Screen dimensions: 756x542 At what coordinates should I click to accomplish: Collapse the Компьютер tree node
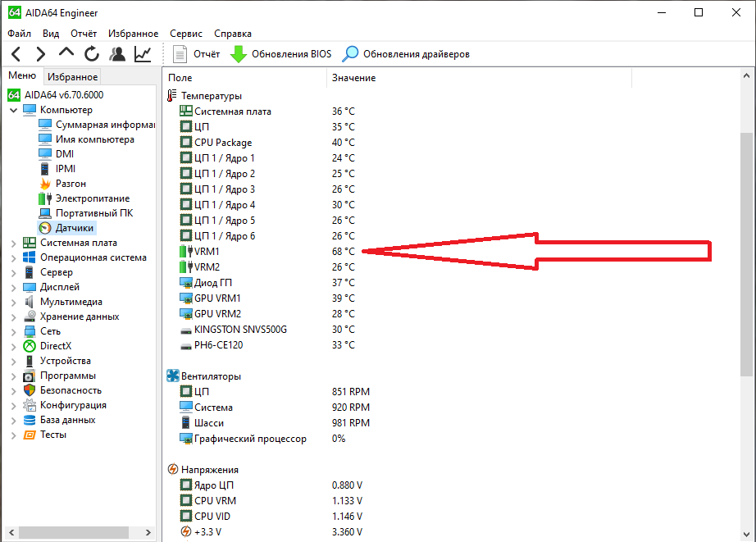tap(13, 111)
